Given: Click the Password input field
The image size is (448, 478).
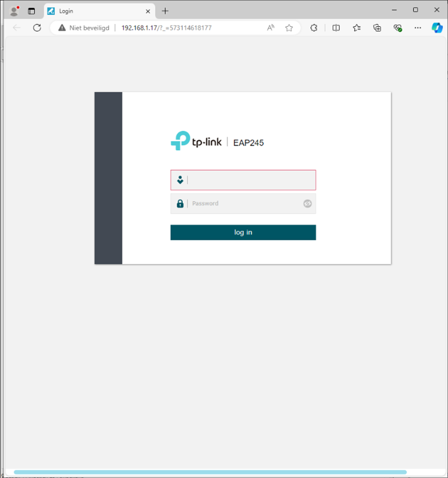Looking at the screenshot, I should point(243,204).
